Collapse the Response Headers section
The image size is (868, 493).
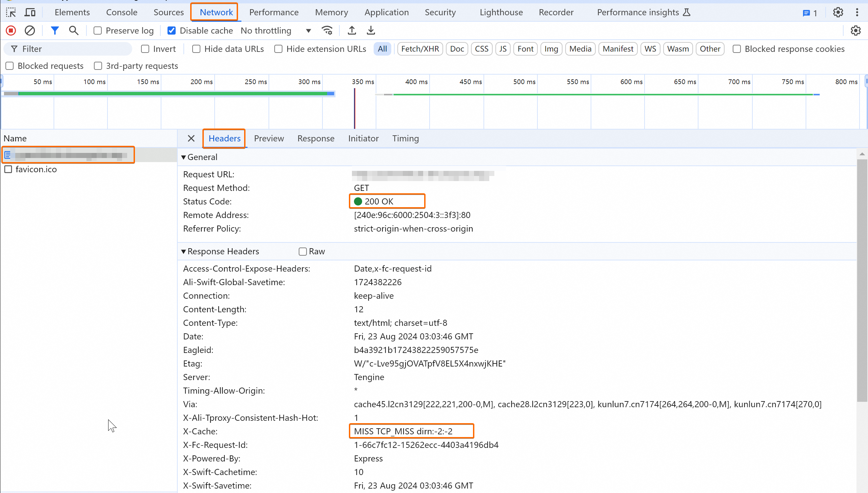[x=183, y=252]
